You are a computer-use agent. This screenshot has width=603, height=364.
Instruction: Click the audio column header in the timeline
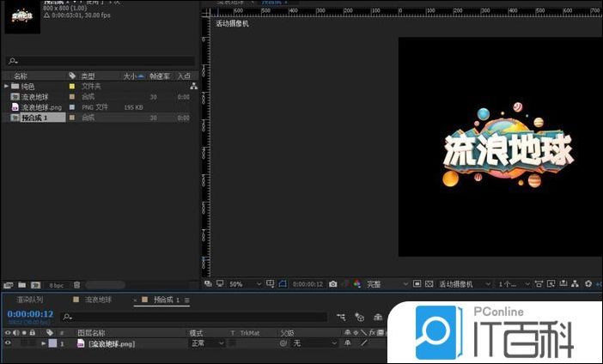pos(16,332)
